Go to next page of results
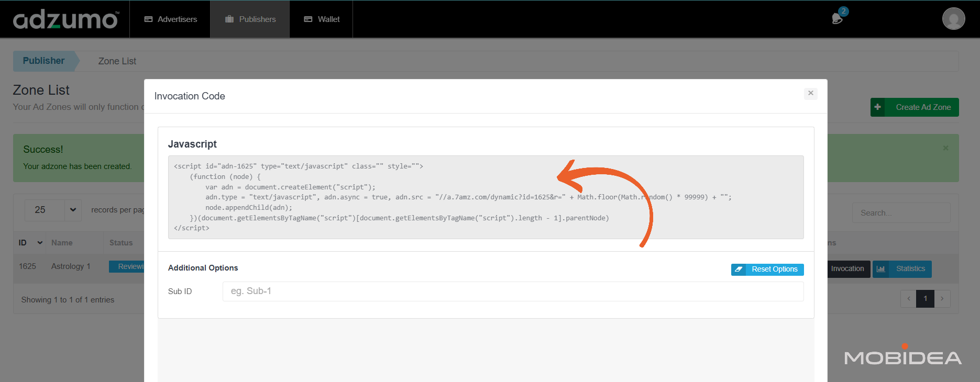This screenshot has width=980, height=382. [x=942, y=299]
